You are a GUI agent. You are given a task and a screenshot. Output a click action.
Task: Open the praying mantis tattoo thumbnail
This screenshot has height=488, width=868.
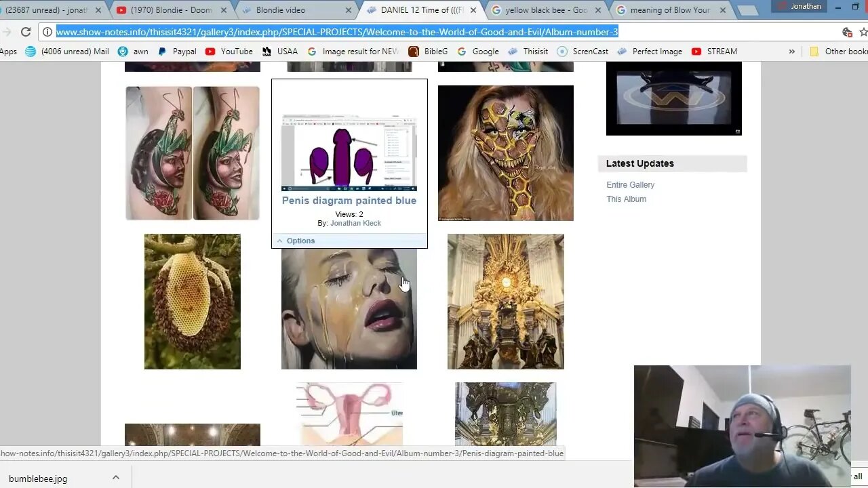tap(193, 153)
